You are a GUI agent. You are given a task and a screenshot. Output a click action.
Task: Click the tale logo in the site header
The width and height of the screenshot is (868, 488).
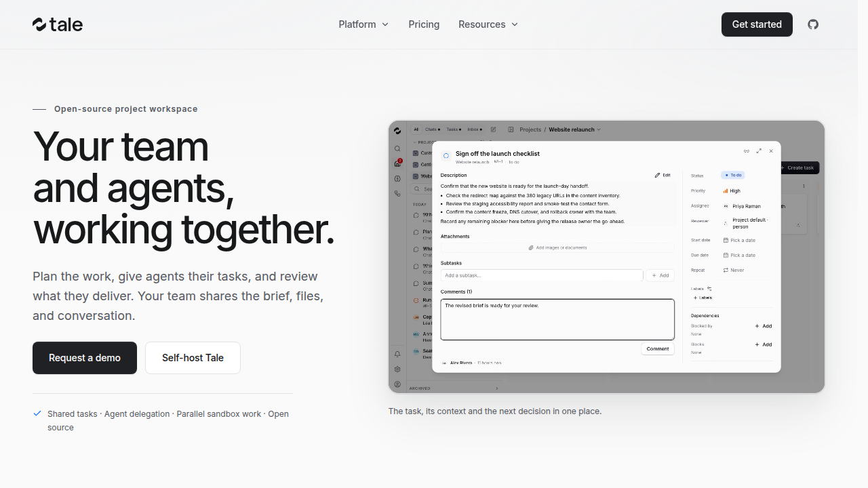(x=58, y=24)
